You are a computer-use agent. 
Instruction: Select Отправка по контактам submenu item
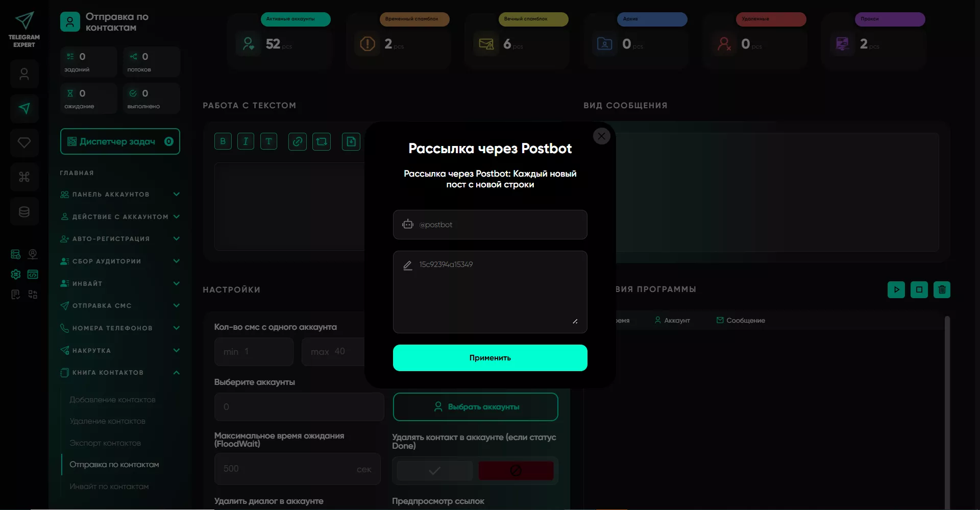pos(114,465)
